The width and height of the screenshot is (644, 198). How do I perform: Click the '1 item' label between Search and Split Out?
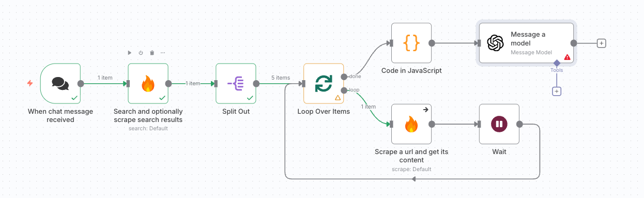click(x=193, y=84)
